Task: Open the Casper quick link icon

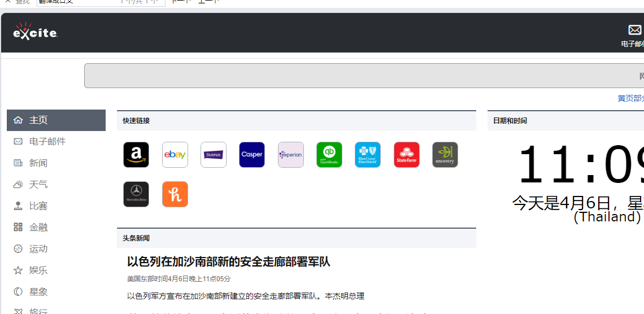Action: 252,155
